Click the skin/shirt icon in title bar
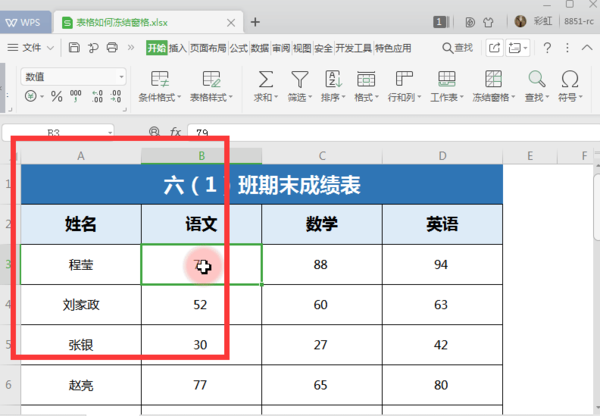The height and width of the screenshot is (416, 600). tap(488, 22)
